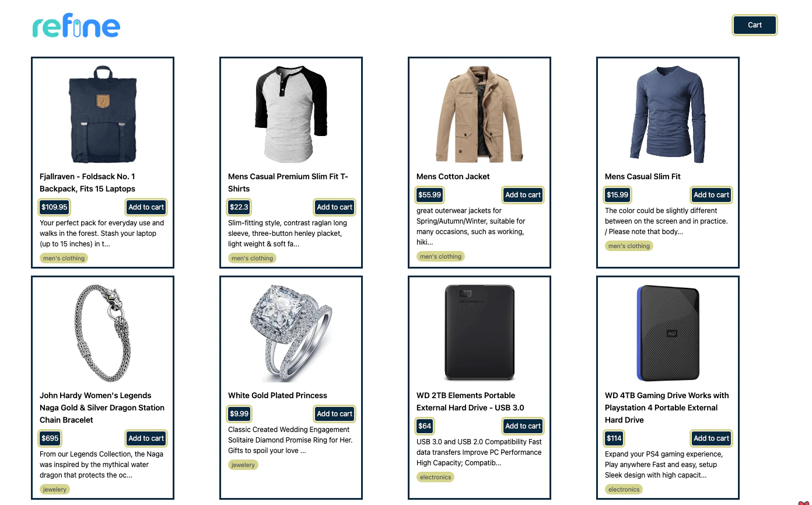
Task: Click the dragon bracelet product image
Action: 103,333
